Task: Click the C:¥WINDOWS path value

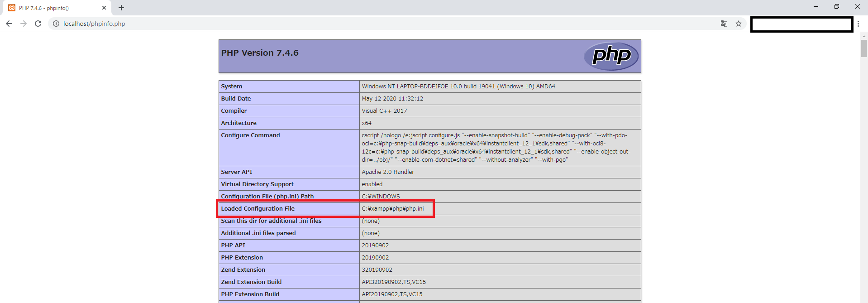Action: 381,197
